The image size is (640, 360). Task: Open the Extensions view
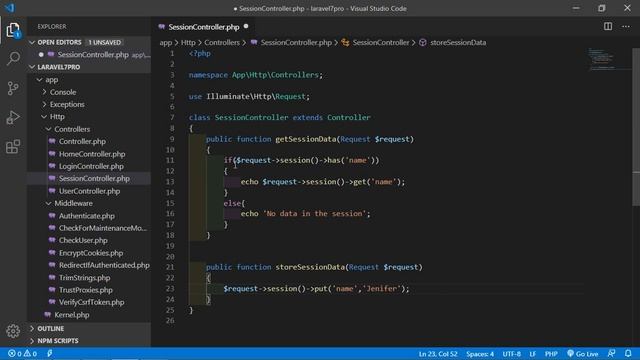click(13, 147)
